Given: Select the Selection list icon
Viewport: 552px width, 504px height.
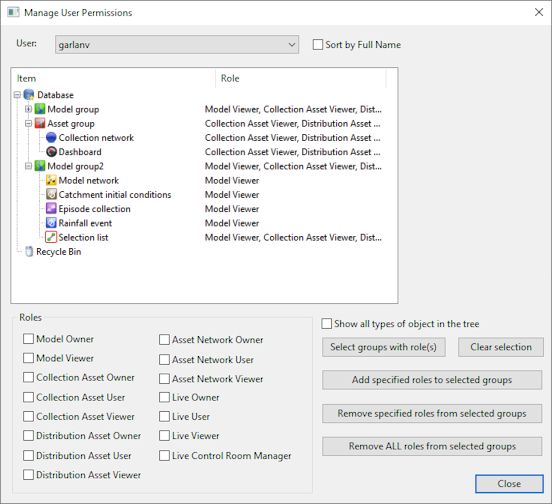Looking at the screenshot, I should click(51, 237).
